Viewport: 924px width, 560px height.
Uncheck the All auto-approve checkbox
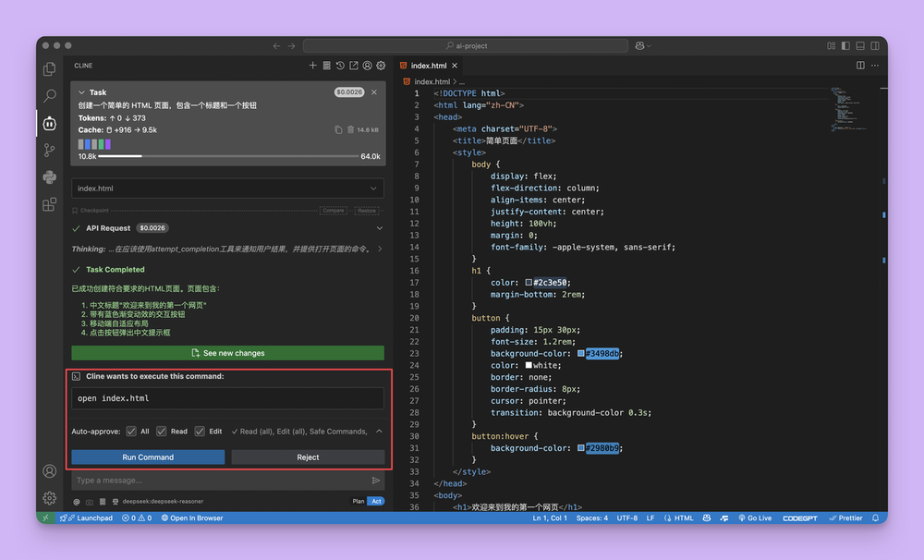point(130,431)
